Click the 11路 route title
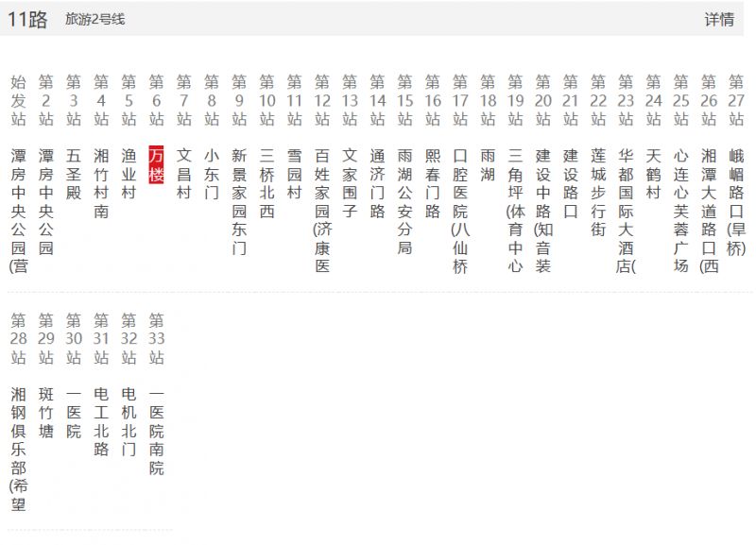The image size is (756, 545). [x=28, y=20]
